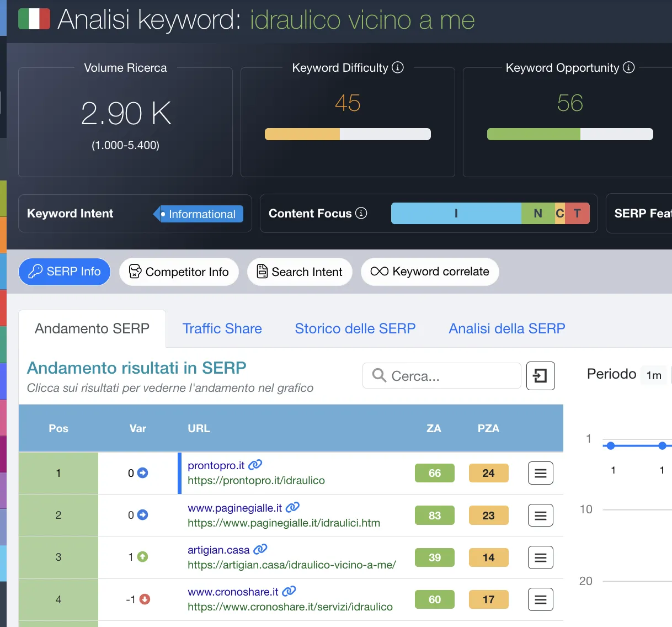Screen dimensions: 672x627
Task: Click the Keyword Opportunity info icon
Action: 628,67
